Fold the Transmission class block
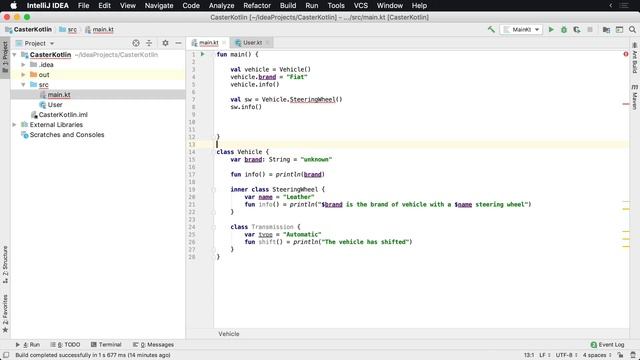 point(213,227)
